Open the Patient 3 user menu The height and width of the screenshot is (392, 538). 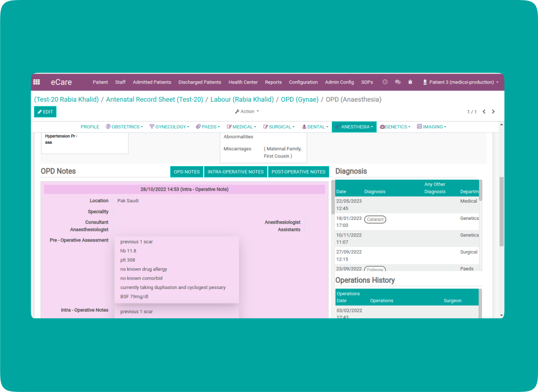coord(460,82)
